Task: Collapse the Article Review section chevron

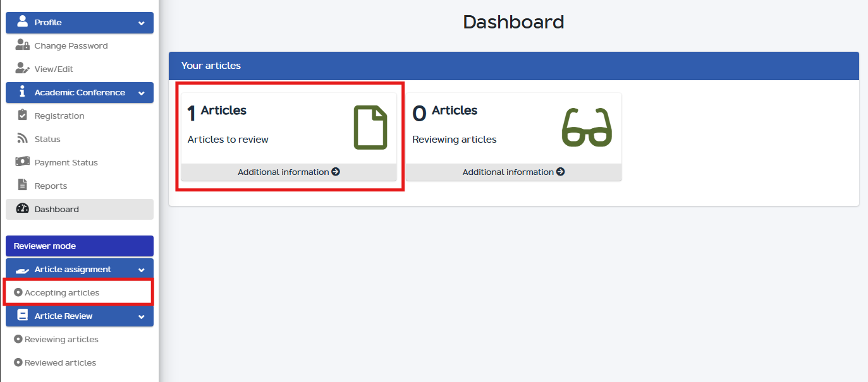Action: coord(141,316)
